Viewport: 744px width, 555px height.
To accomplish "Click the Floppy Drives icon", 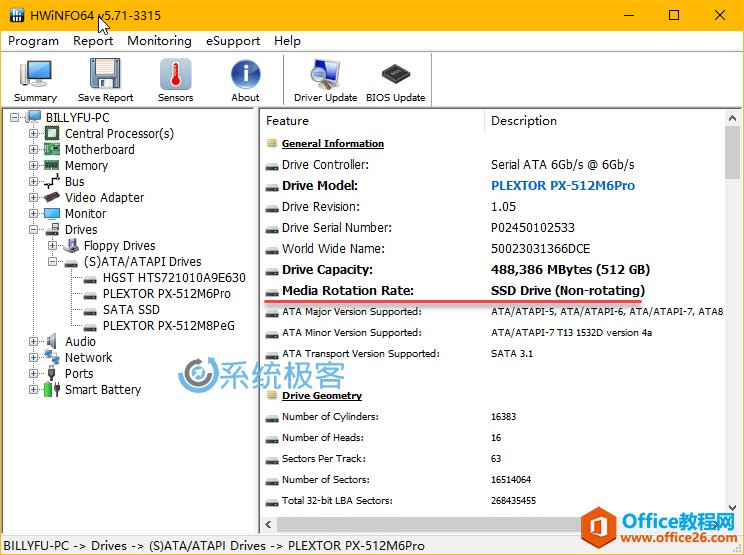I will (71, 245).
